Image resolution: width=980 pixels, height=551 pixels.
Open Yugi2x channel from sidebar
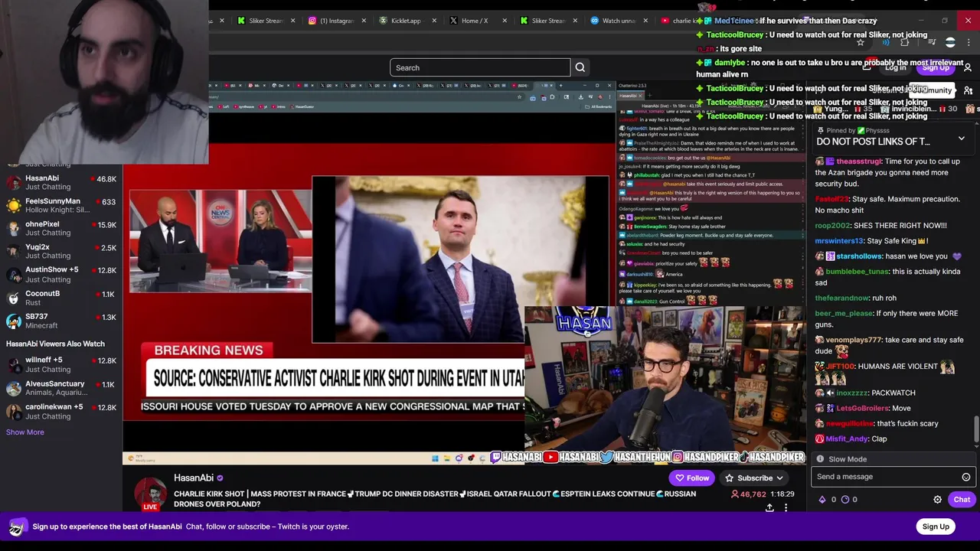tap(61, 252)
